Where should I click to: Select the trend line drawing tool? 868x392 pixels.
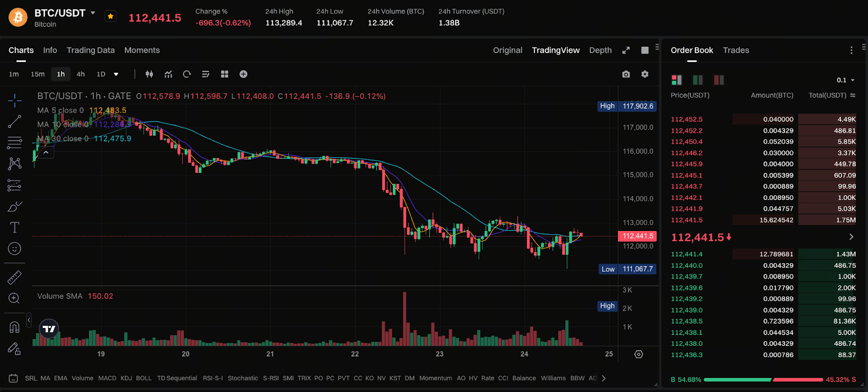[x=15, y=121]
